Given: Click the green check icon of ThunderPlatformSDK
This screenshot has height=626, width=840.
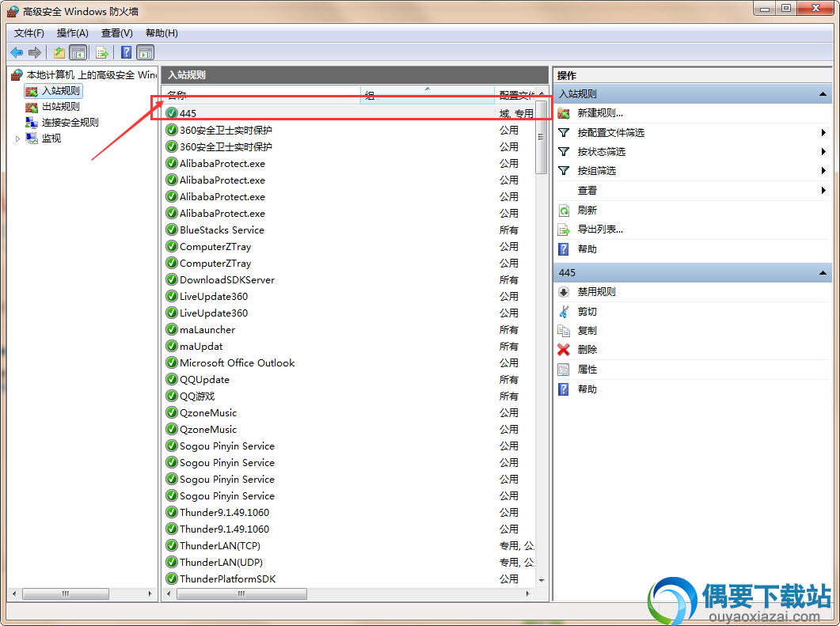Looking at the screenshot, I should click(x=172, y=579).
